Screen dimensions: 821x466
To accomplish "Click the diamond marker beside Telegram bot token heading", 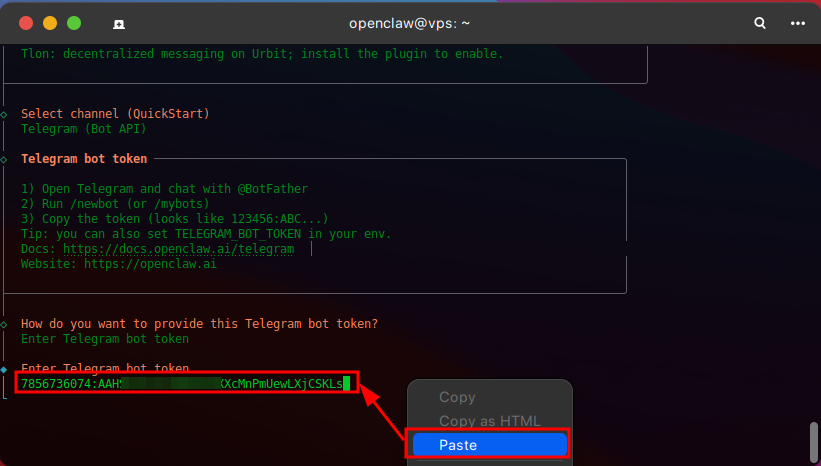I will click(x=5, y=159).
